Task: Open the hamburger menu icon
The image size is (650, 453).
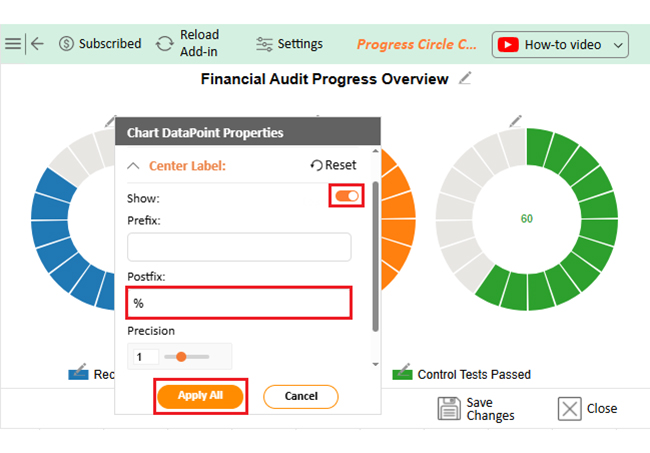Action: point(13,44)
